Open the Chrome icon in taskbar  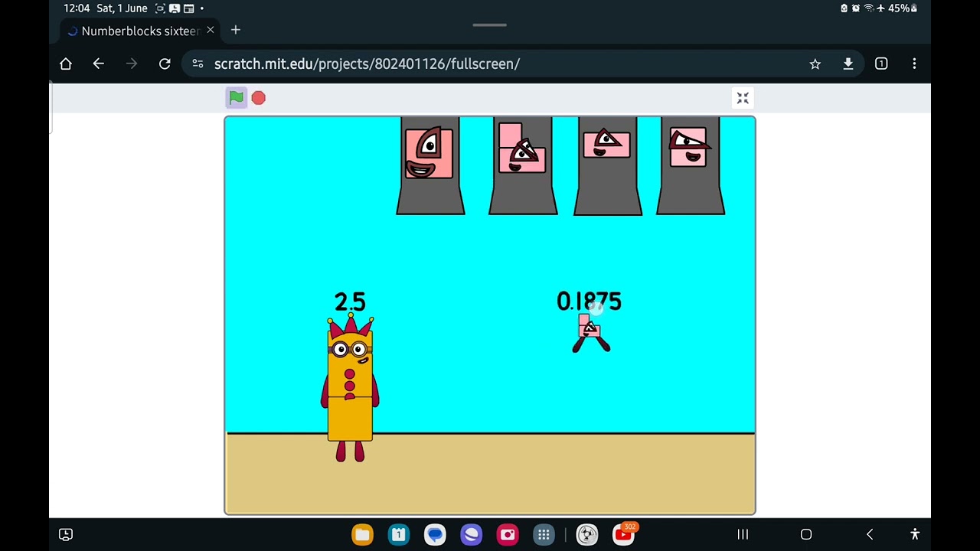pyautogui.click(x=587, y=534)
